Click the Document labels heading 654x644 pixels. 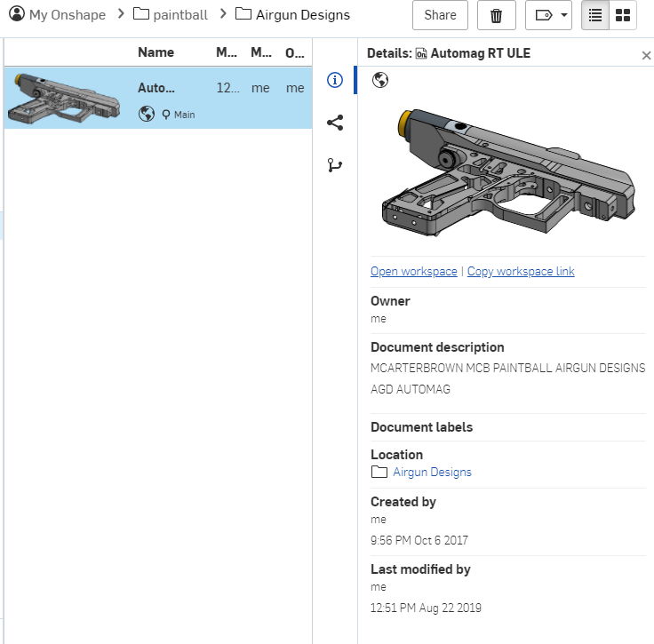tap(422, 427)
